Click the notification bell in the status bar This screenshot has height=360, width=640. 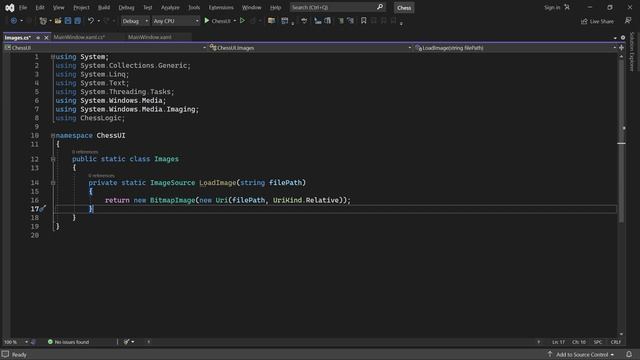629,354
